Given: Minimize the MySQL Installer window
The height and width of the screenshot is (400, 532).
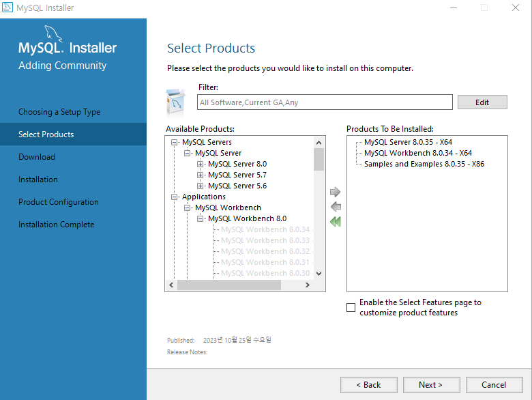Looking at the screenshot, I should click(454, 8).
